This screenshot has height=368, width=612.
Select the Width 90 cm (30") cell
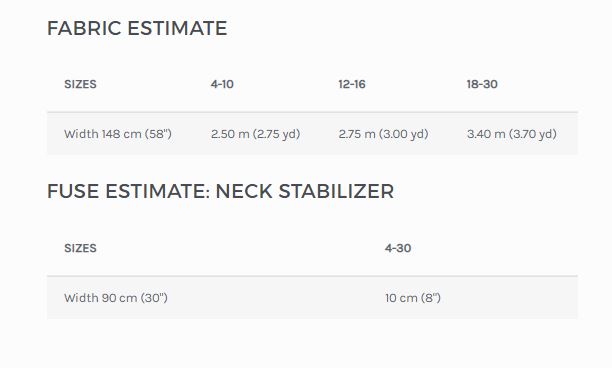point(116,298)
